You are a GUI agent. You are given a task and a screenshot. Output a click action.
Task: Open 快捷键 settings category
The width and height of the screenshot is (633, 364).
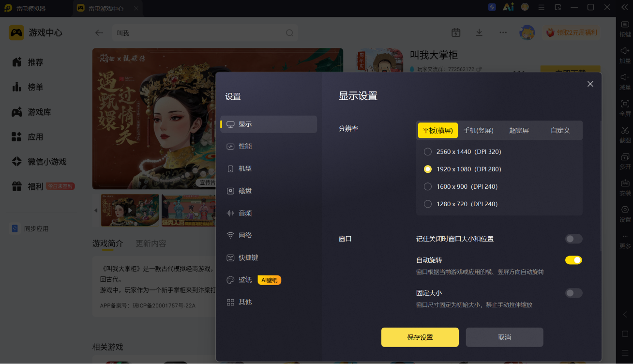coord(269,258)
